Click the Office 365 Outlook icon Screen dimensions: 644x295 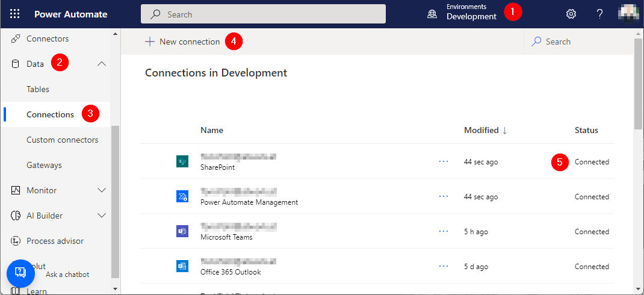(182, 266)
